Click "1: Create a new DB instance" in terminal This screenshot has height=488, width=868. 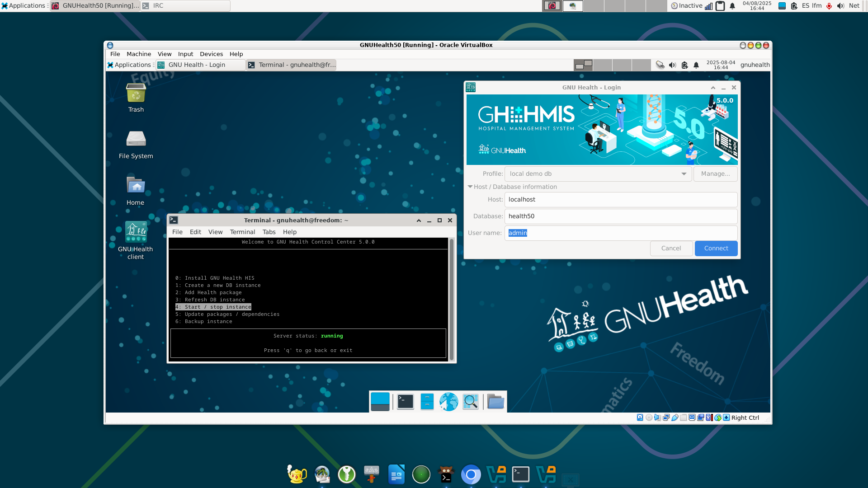click(x=218, y=285)
